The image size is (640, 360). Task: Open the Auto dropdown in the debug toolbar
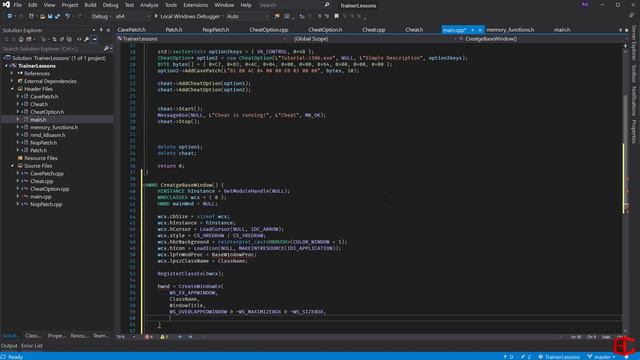(x=247, y=16)
